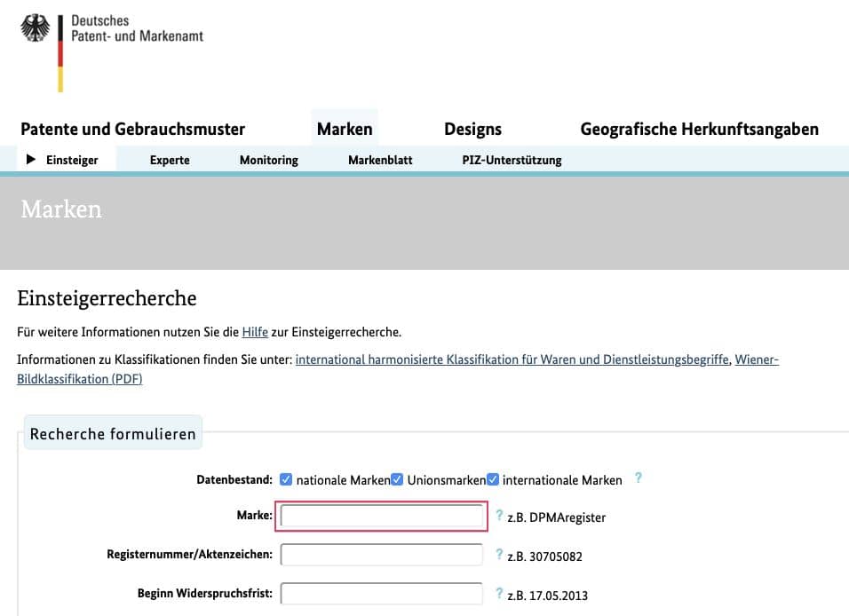
Task: Click the DPMA eagle logo
Action: (36, 27)
